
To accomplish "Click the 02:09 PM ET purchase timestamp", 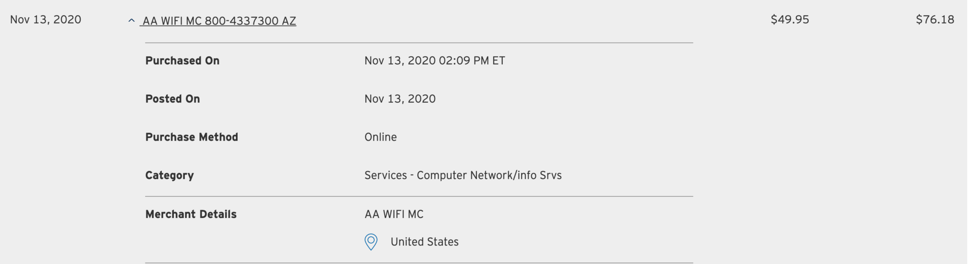I will (471, 61).
